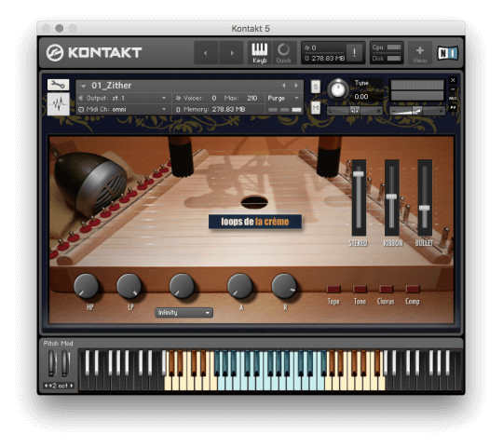The height and width of the screenshot is (448, 503).
Task: Toggle the on-screen Keyb keyboard button
Action: 260,53
